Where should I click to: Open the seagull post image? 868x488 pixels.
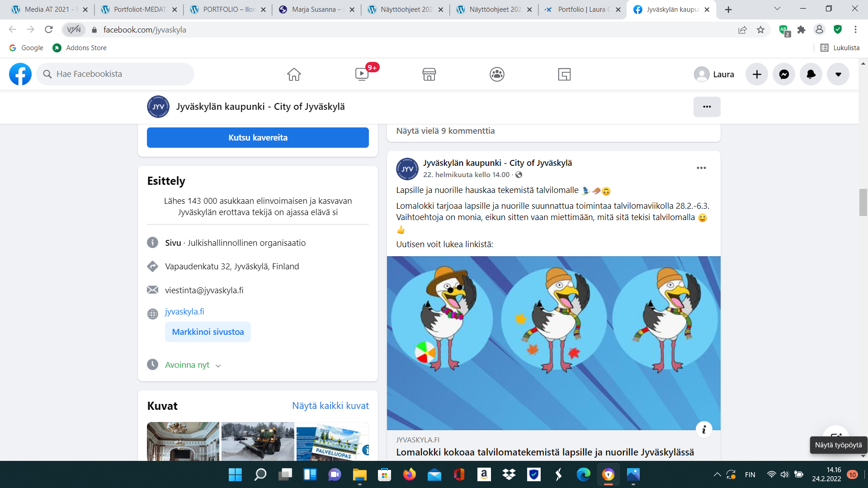(x=554, y=343)
